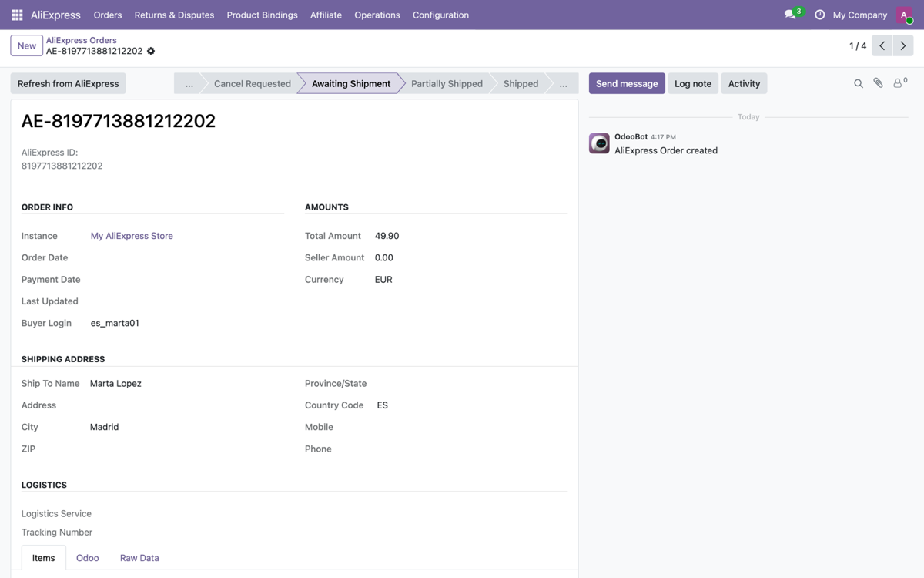924x578 pixels.
Task: Click Refresh from AliExpress button
Action: (x=69, y=83)
